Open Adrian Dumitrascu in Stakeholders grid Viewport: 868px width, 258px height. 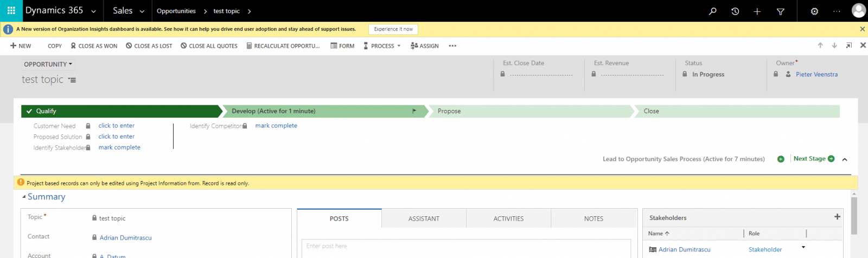684,250
